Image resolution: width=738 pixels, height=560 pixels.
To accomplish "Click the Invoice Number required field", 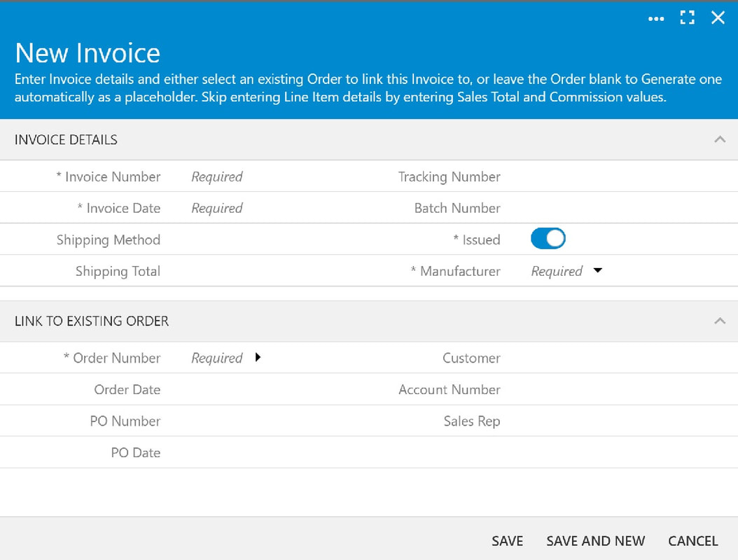I will [x=217, y=177].
